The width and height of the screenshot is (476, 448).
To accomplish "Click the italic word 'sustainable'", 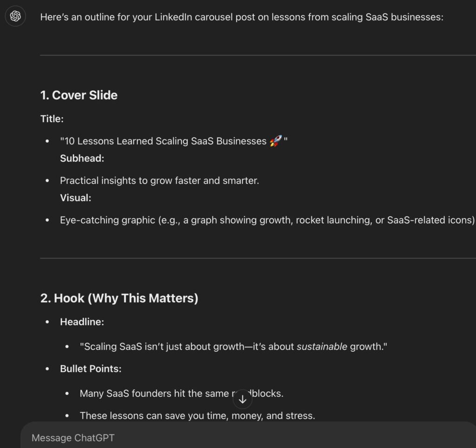I will (322, 347).
